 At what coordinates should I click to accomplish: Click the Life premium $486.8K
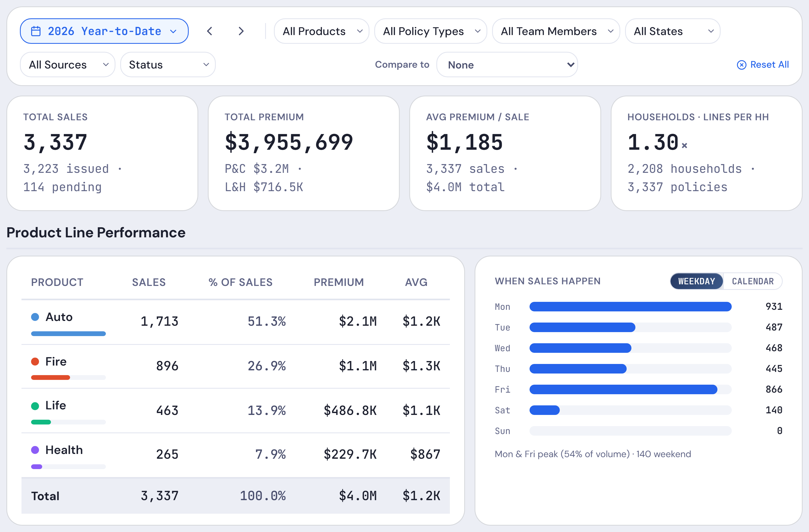(350, 411)
